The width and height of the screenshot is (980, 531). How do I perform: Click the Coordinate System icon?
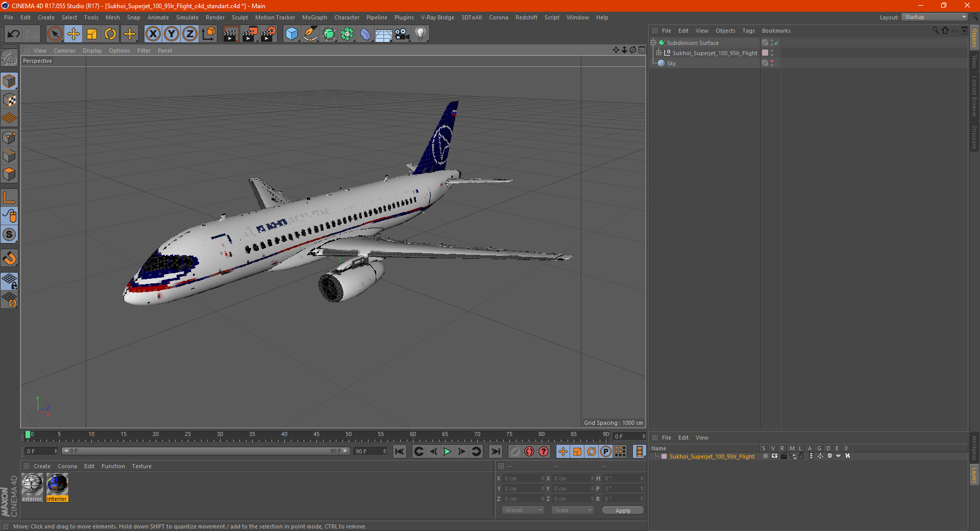pos(208,34)
